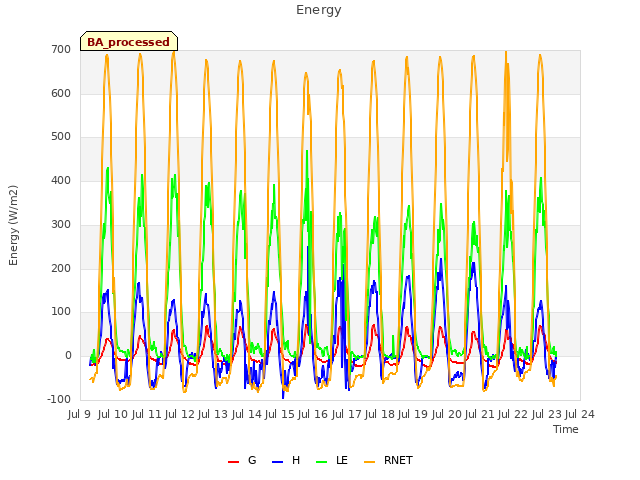The height and width of the screenshot is (480, 640).
Task: Click the 700 y-axis tick label
Action: pyautogui.click(x=61, y=49)
